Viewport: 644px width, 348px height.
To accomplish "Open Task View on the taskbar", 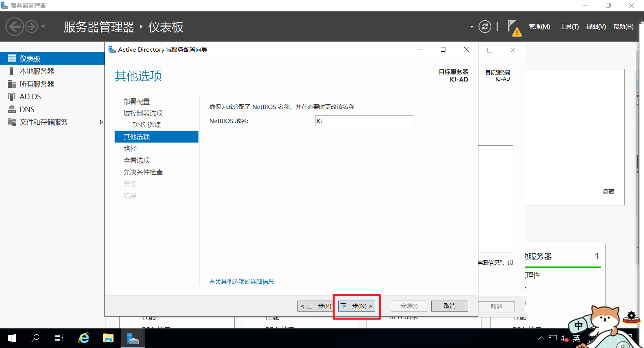I will coord(59,338).
